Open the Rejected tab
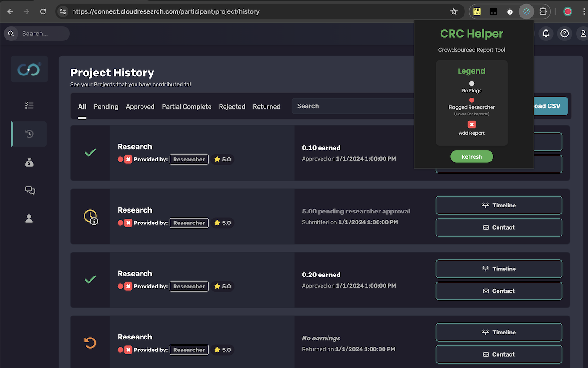The width and height of the screenshot is (588, 368). 232,106
